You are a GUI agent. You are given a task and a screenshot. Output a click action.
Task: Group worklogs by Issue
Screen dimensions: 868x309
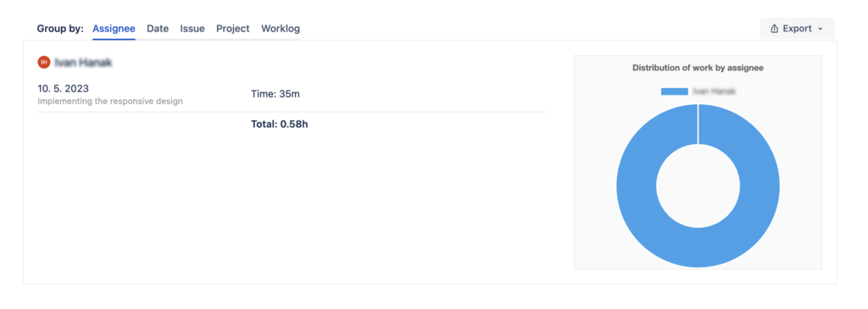coord(192,29)
